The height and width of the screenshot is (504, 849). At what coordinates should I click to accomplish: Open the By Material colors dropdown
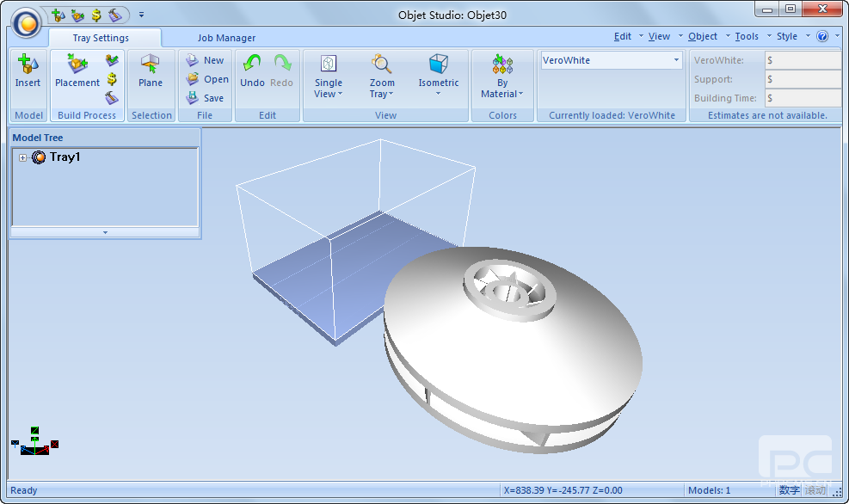tap(502, 77)
